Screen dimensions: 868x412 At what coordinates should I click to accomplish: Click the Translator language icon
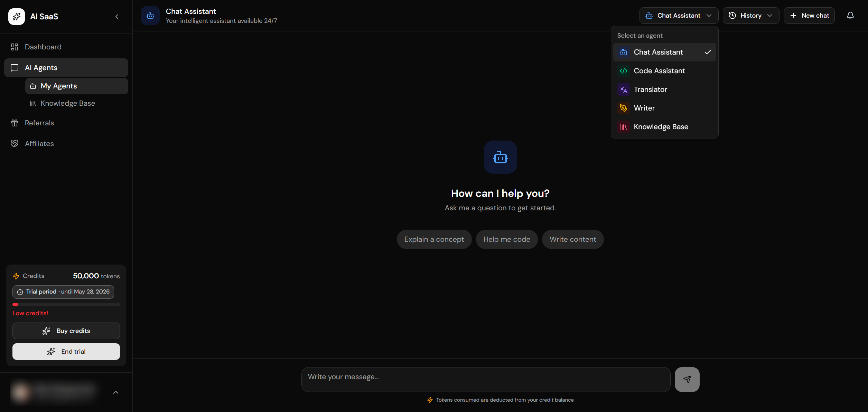pyautogui.click(x=624, y=89)
